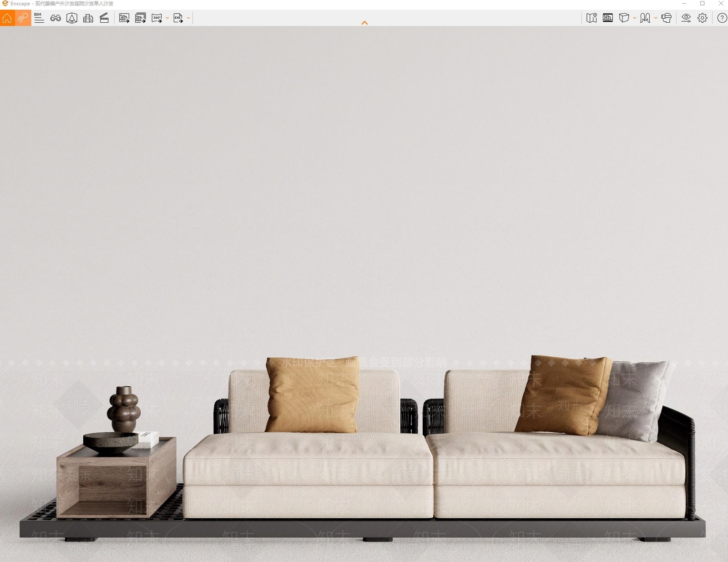Open the Help question mark icon
The height and width of the screenshot is (562, 728).
click(x=722, y=18)
